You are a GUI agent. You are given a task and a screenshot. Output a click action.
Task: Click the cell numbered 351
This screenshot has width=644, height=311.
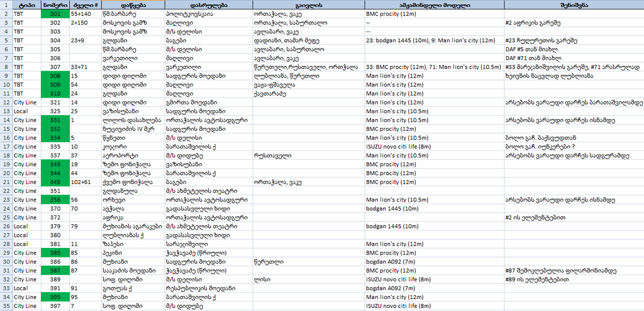[x=55, y=191]
